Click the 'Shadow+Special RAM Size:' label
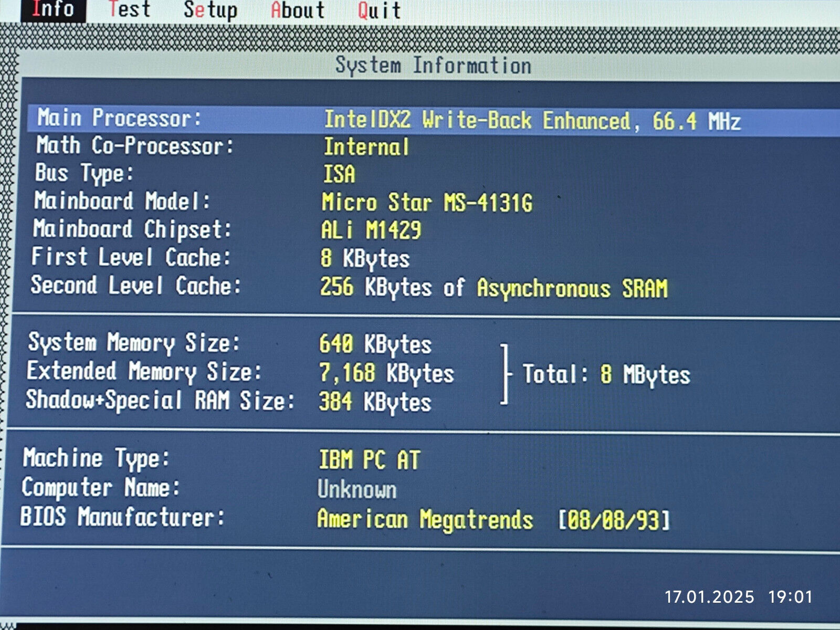840x630 pixels. pyautogui.click(x=161, y=401)
